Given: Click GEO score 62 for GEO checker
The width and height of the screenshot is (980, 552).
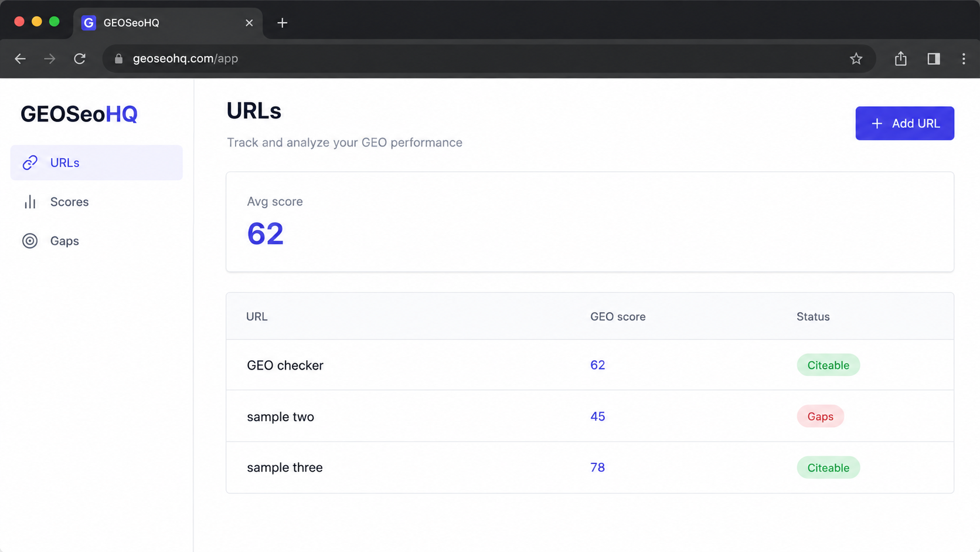Looking at the screenshot, I should tap(597, 365).
